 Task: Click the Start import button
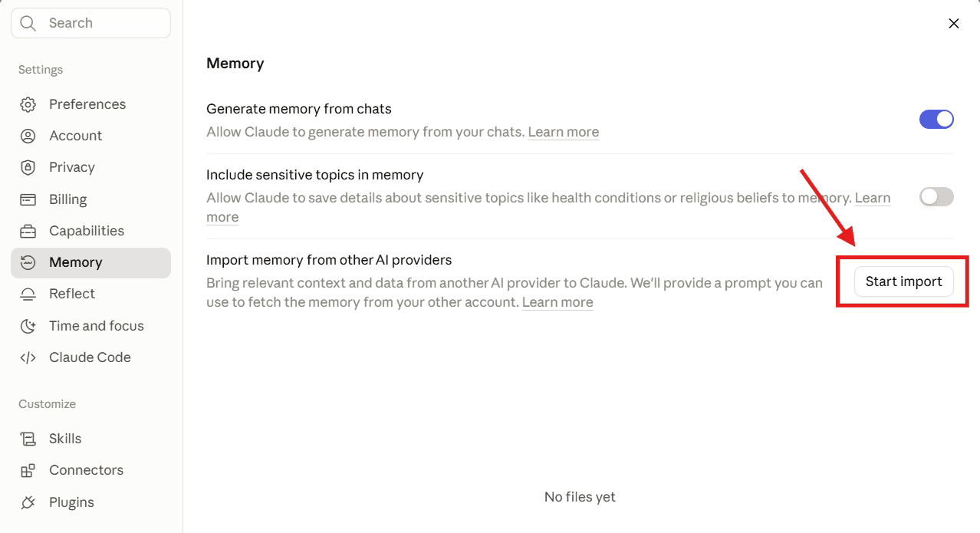coord(903,281)
